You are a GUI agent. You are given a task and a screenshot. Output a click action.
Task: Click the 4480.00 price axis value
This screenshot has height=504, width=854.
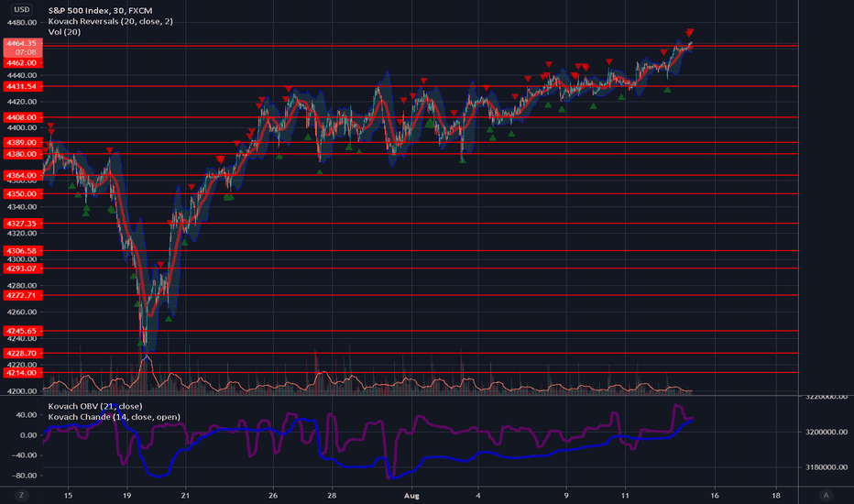22,22
